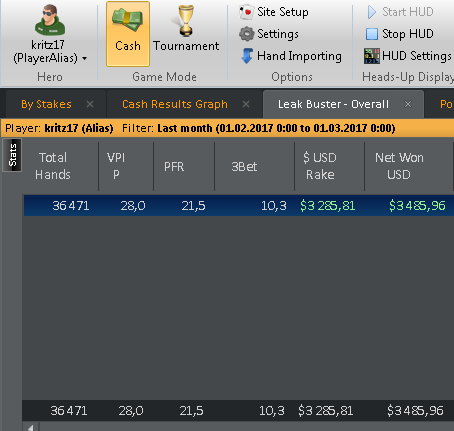This screenshot has width=454, height=431.
Task: Sort by VPIP column header
Action: 116,166
